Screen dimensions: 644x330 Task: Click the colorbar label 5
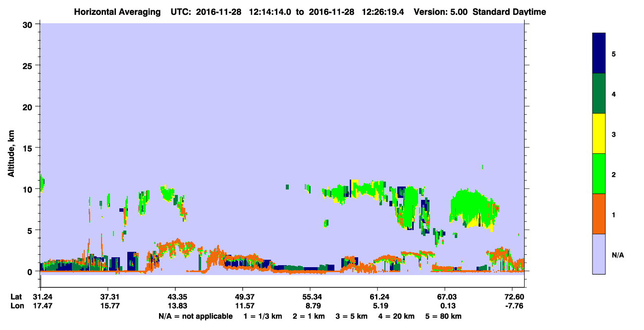614,53
